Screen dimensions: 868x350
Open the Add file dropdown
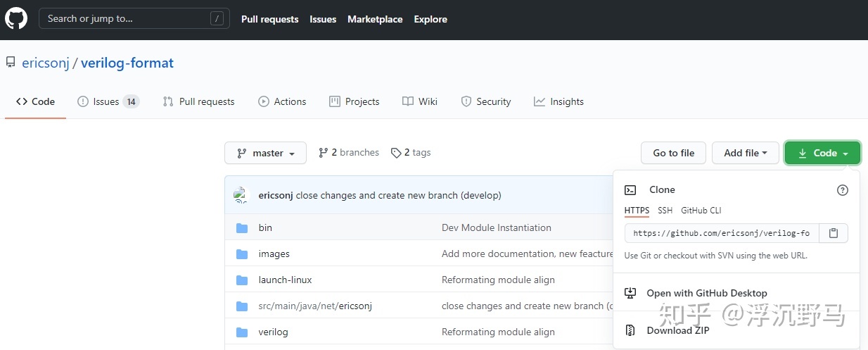[746, 153]
